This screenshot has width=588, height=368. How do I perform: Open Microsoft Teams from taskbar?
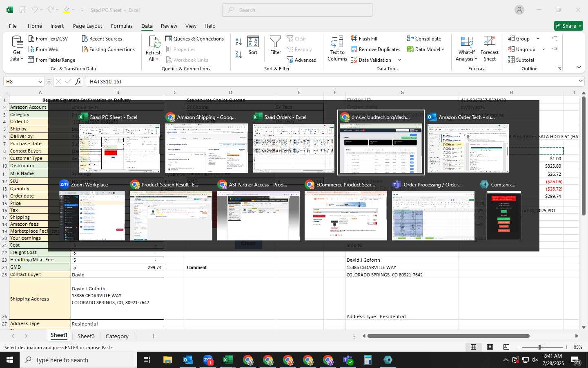(x=348, y=360)
